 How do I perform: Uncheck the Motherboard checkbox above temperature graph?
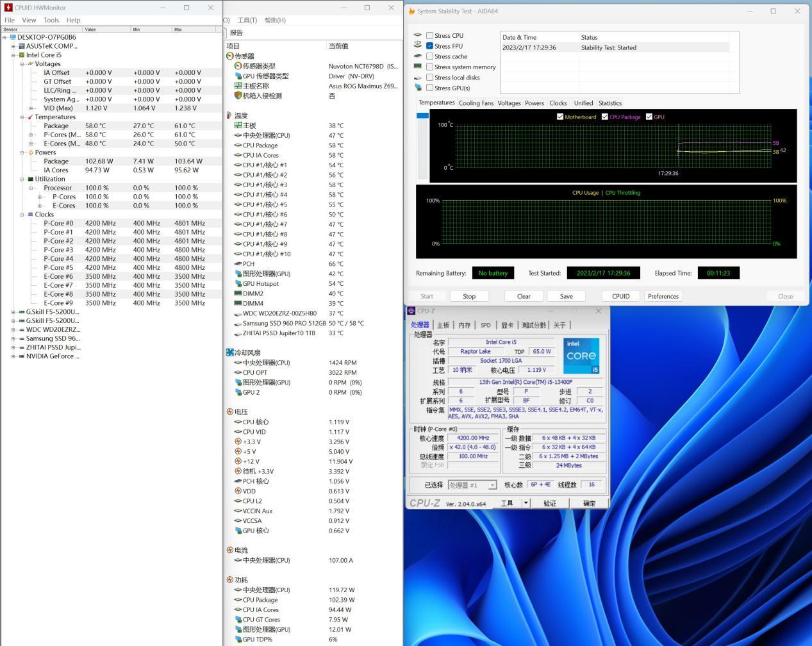click(x=561, y=117)
